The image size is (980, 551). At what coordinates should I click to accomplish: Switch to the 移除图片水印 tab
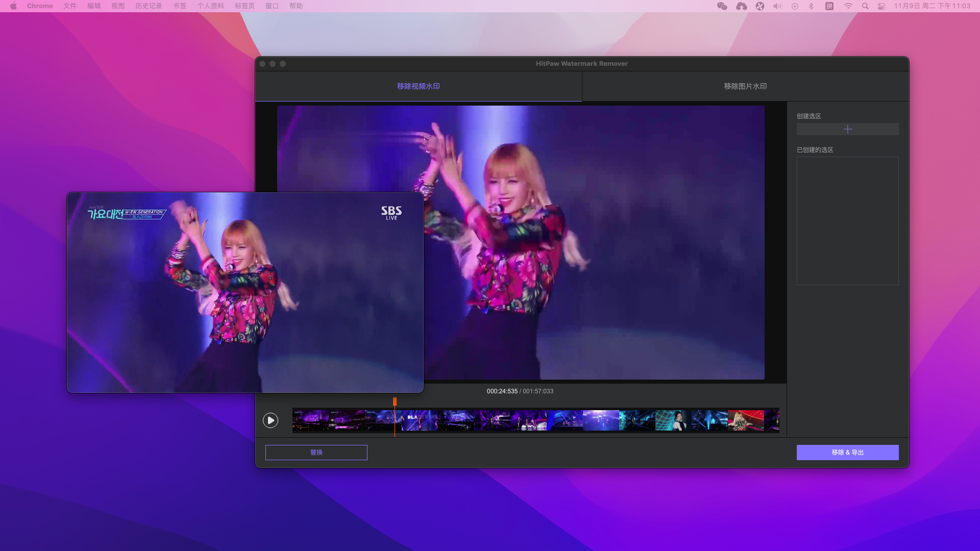point(745,86)
